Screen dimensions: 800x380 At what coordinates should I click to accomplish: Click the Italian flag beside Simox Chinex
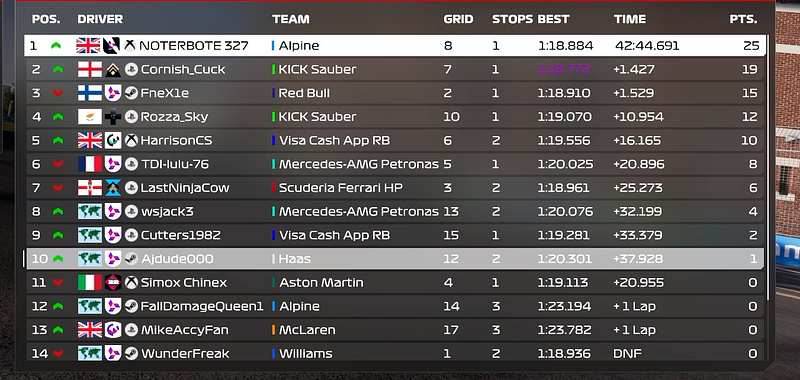pyautogui.click(x=90, y=282)
